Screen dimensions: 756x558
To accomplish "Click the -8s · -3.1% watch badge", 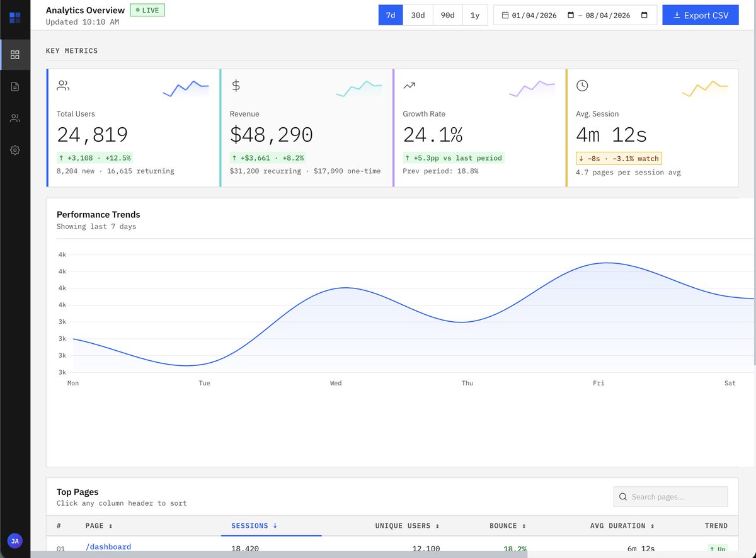I will (x=619, y=159).
